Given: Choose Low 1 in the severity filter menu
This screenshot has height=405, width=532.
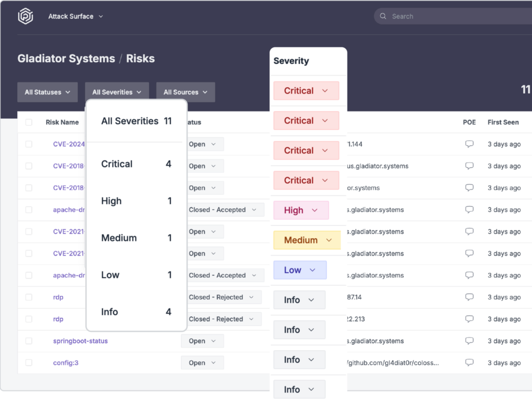Looking at the screenshot, I should [x=137, y=275].
